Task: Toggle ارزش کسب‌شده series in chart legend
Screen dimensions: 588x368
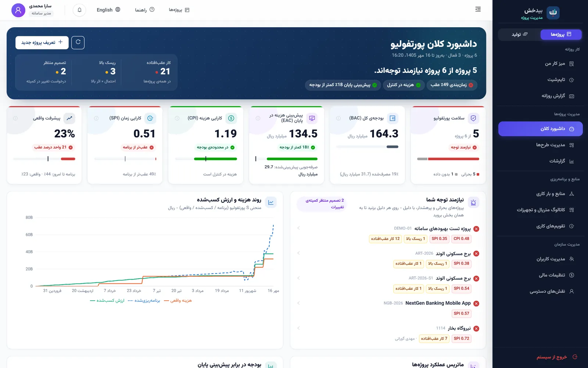Action: point(107,301)
